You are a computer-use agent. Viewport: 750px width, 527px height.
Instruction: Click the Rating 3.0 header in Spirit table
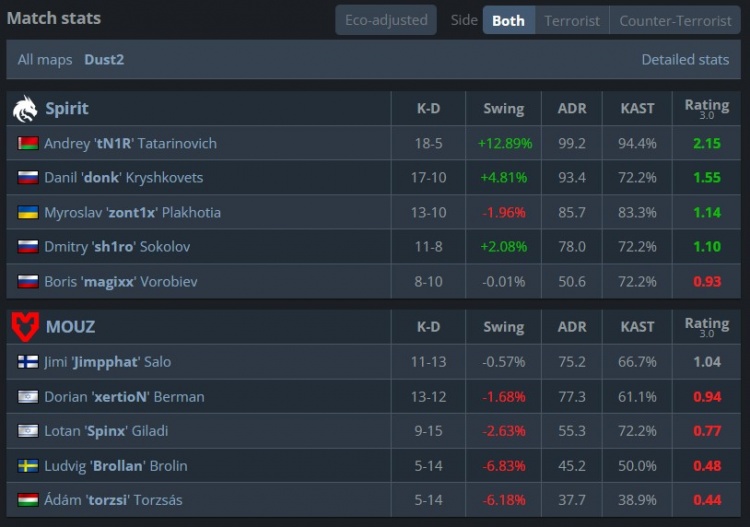[x=706, y=108]
